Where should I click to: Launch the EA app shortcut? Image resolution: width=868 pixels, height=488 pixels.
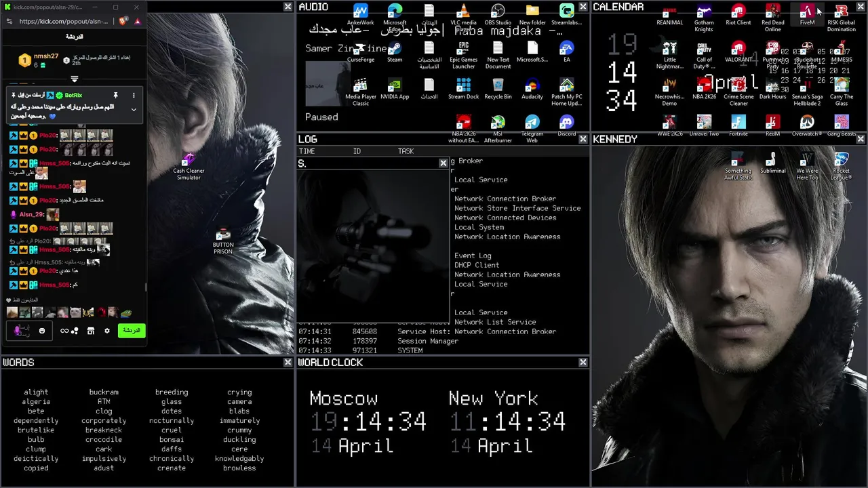point(566,52)
